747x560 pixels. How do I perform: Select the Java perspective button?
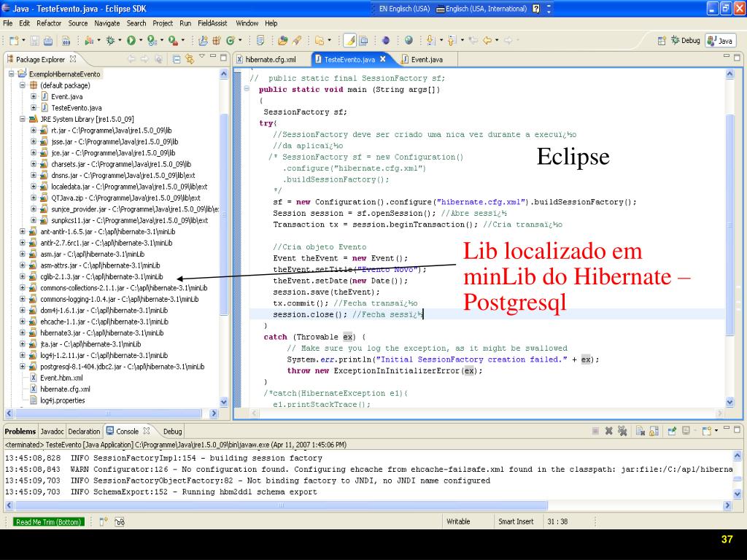coord(720,41)
